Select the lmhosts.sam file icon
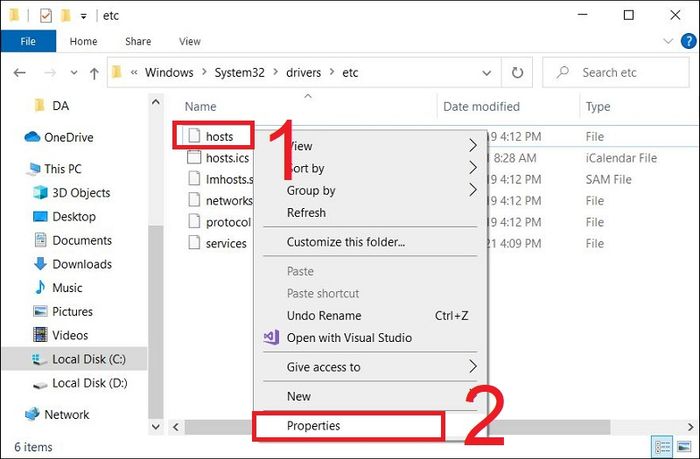Image resolution: width=700 pixels, height=459 pixels. click(x=194, y=179)
